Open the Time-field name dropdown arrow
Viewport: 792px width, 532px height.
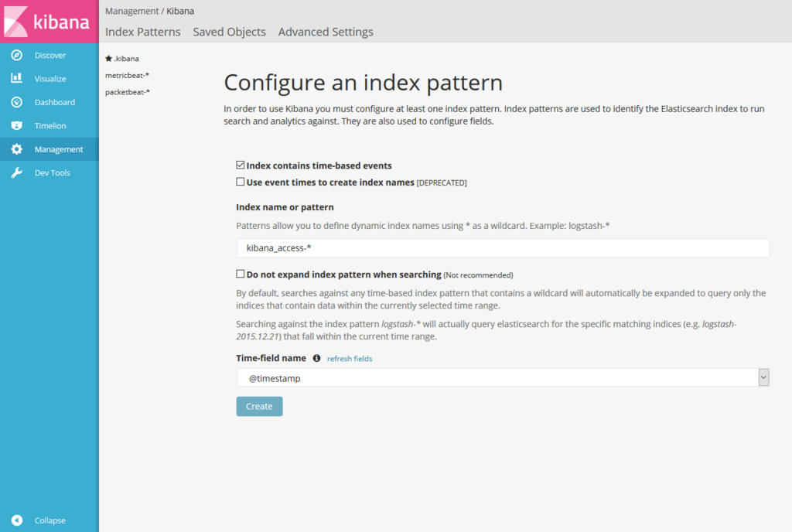point(763,377)
